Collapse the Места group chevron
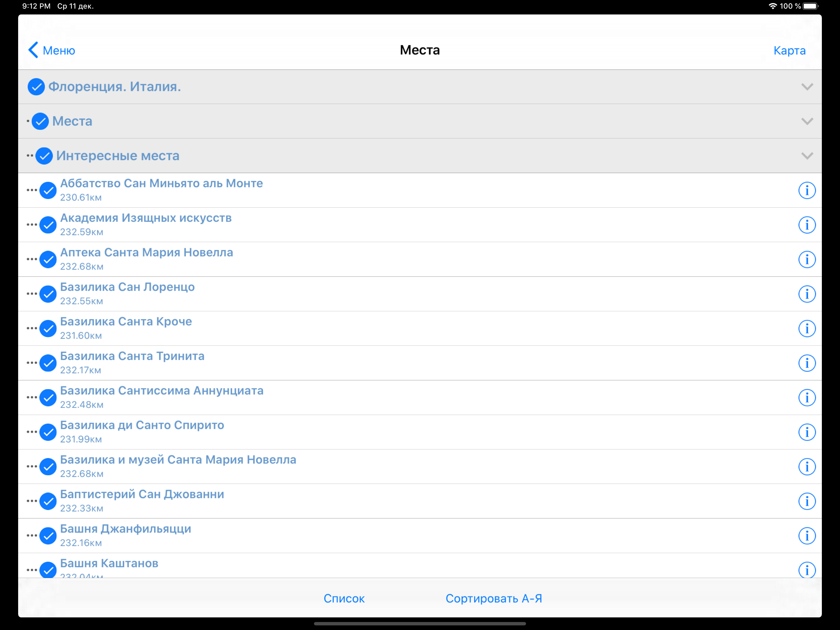Screen dimensions: 840x630 click(x=807, y=122)
